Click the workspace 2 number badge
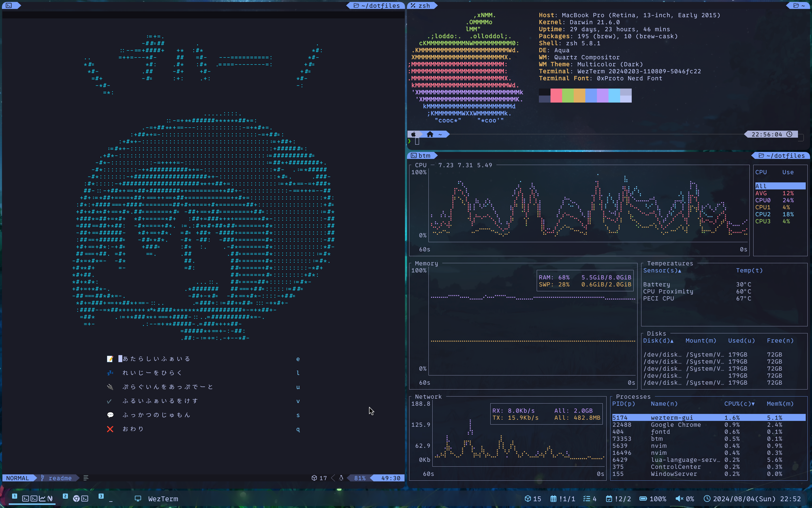The height and width of the screenshot is (508, 812). point(65,496)
